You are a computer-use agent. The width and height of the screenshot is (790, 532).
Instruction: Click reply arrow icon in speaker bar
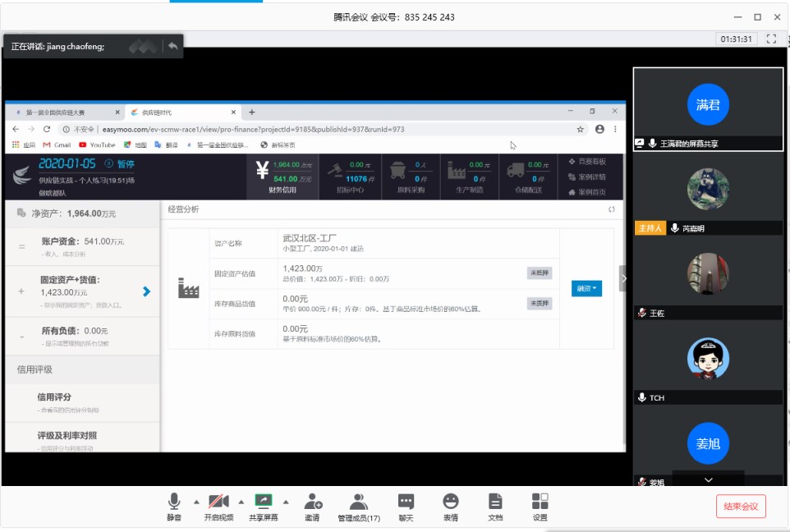click(x=172, y=46)
